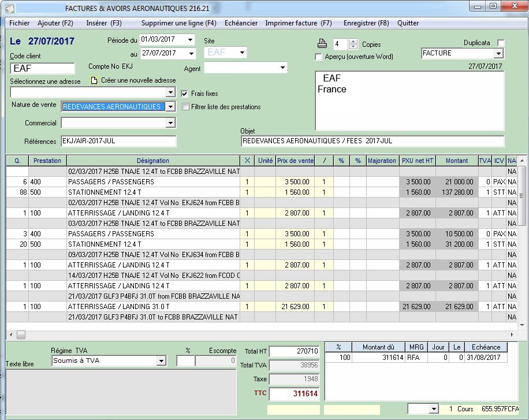
Task: Open the FACTURE document type dropdown
Action: click(498, 53)
